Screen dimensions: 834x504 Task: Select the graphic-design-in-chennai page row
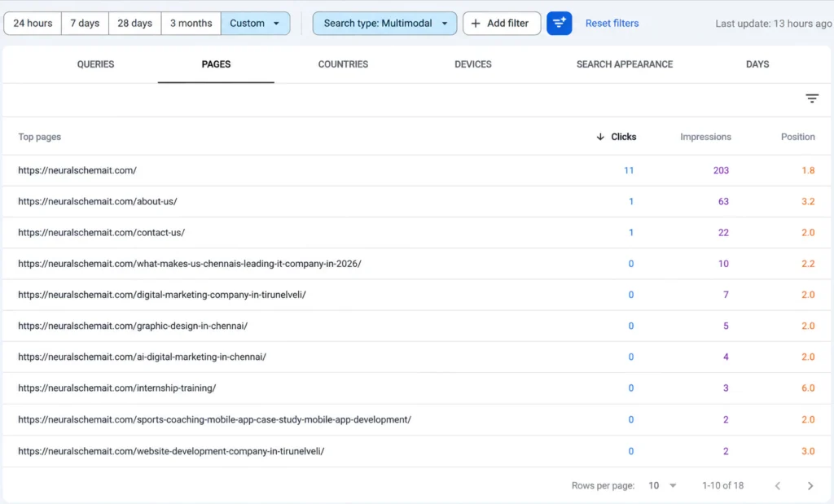coord(416,326)
